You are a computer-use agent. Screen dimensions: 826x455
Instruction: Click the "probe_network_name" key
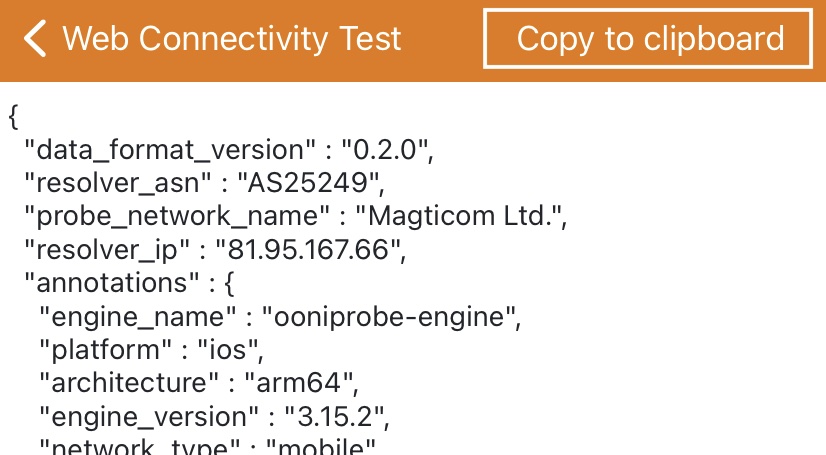(178, 216)
